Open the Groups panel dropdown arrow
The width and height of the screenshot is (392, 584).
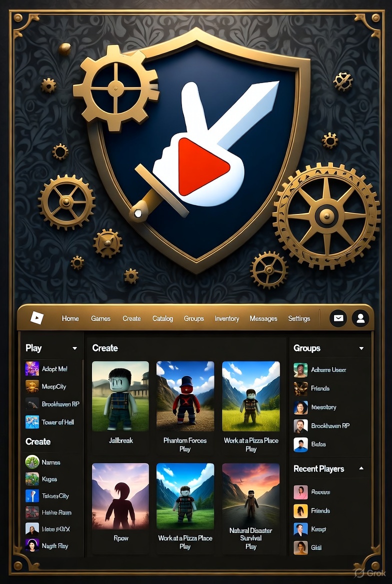361,348
